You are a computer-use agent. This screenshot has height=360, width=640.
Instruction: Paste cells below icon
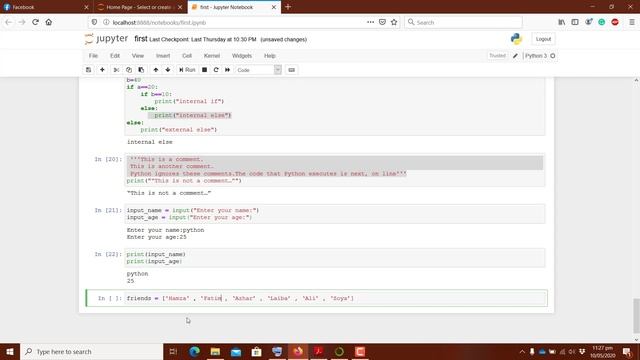(x=141, y=70)
